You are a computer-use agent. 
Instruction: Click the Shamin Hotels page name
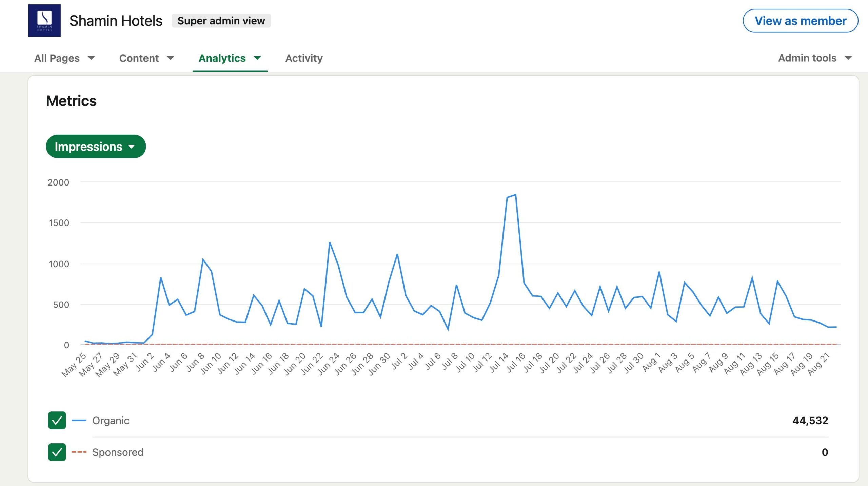116,21
